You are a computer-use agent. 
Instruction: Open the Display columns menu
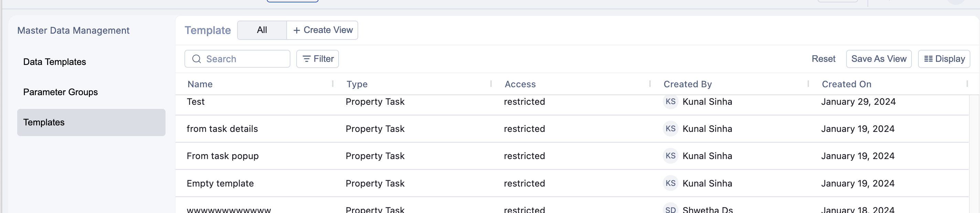[944, 59]
